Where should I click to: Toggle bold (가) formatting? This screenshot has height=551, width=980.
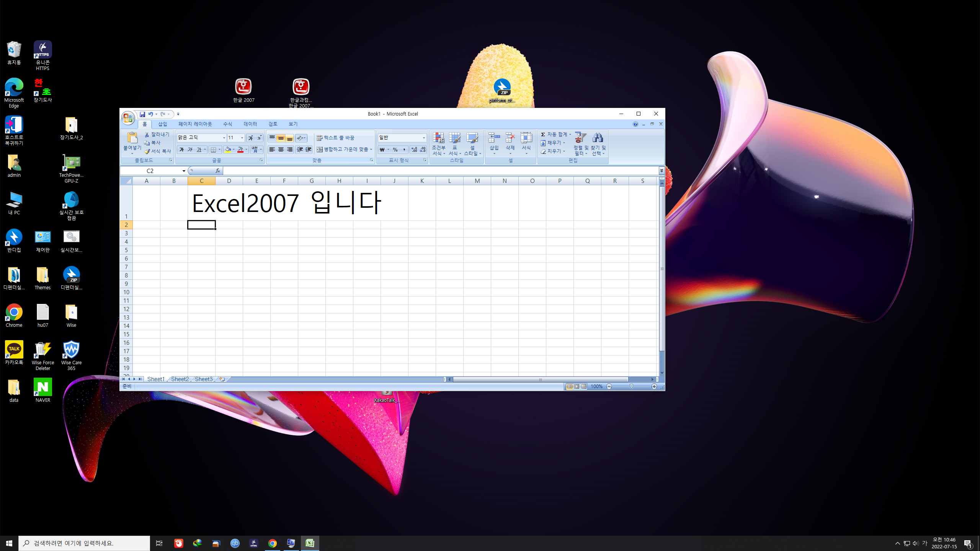point(181,150)
